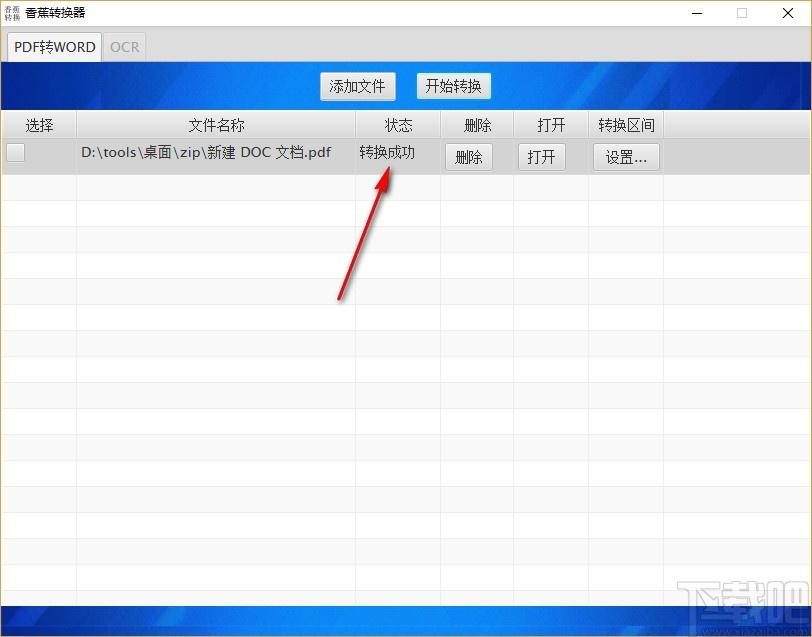Minimize the 香蕉转换器 window
Screen dimensions: 812x637
point(697,13)
